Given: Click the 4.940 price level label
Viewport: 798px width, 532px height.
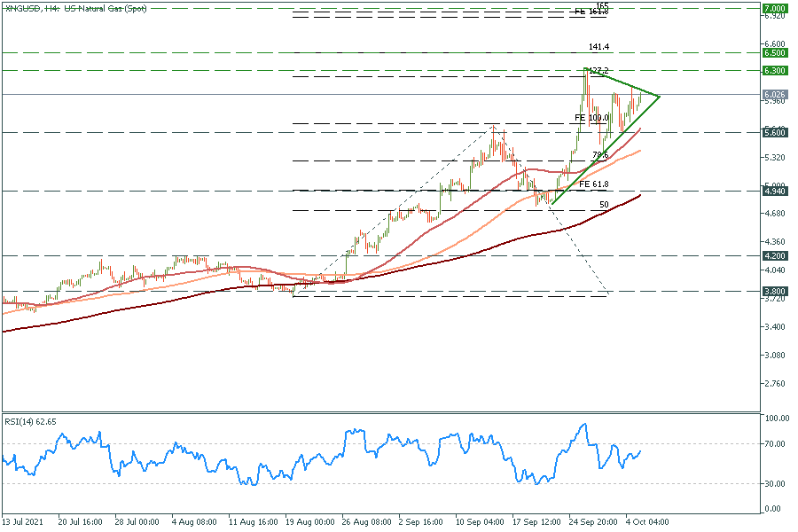Looking at the screenshot, I should 773,191.
